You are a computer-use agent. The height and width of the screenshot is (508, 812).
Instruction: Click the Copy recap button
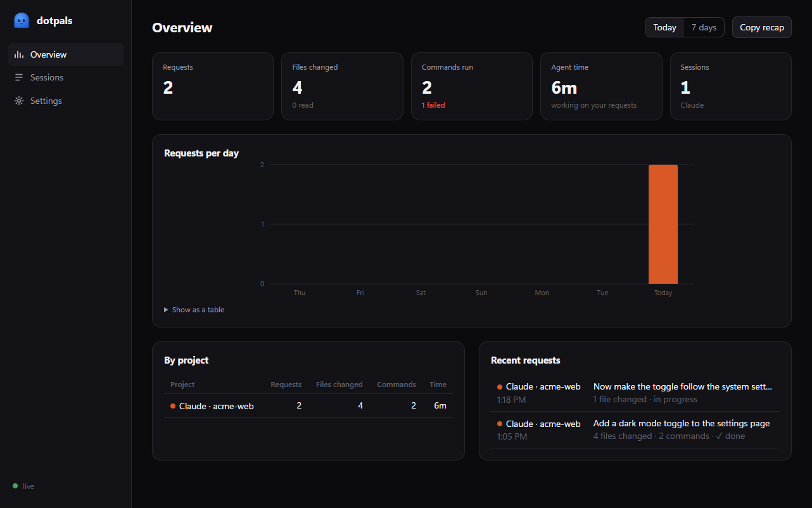pos(761,27)
